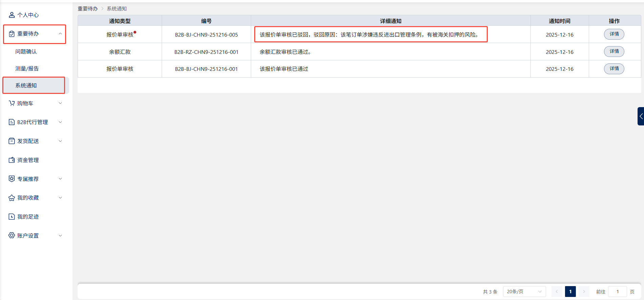
Task: Click the 操作 column header
Action: (x=614, y=21)
